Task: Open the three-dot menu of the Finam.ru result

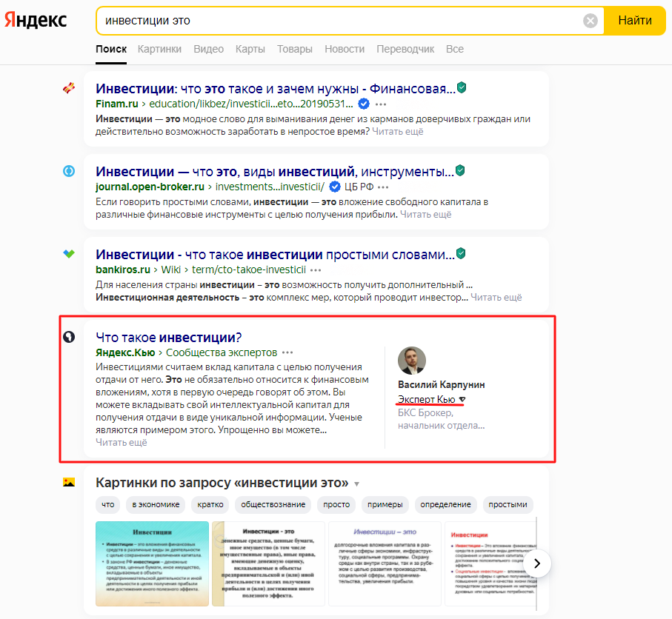Action: point(381,104)
